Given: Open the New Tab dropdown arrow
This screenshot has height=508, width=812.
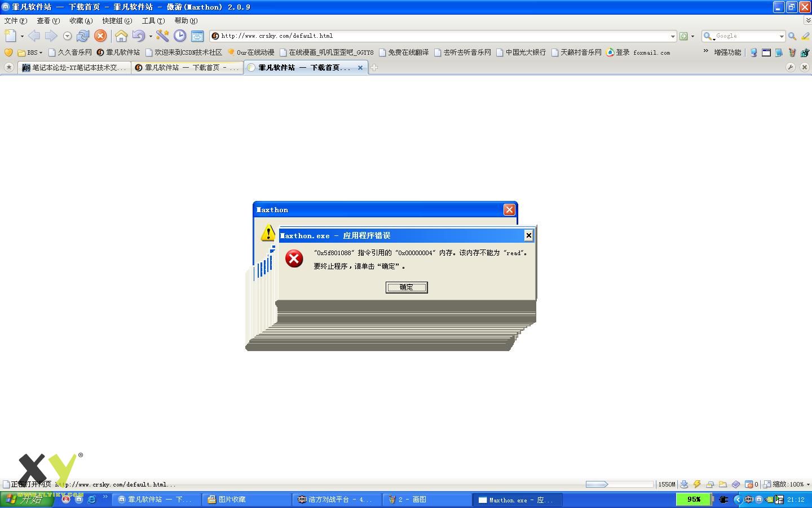Looking at the screenshot, I should tap(22, 36).
